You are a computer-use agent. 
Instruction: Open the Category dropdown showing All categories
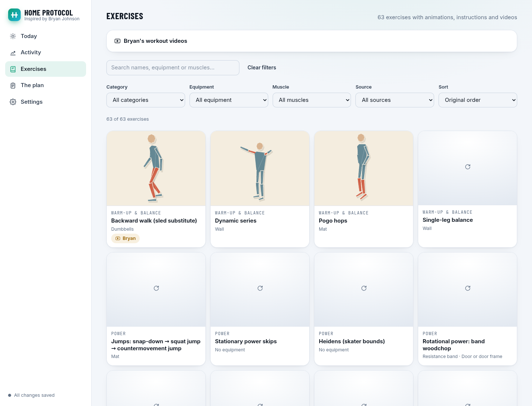tap(146, 100)
